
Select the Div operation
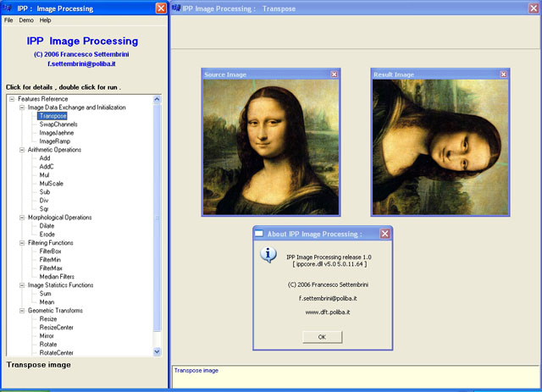[x=44, y=201]
